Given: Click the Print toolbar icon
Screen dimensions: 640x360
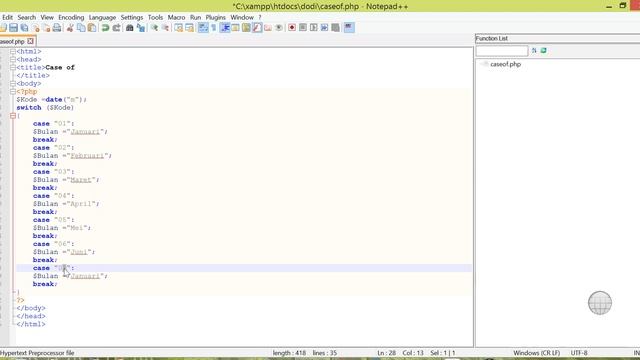Looking at the screenshot, I should 56,28.
